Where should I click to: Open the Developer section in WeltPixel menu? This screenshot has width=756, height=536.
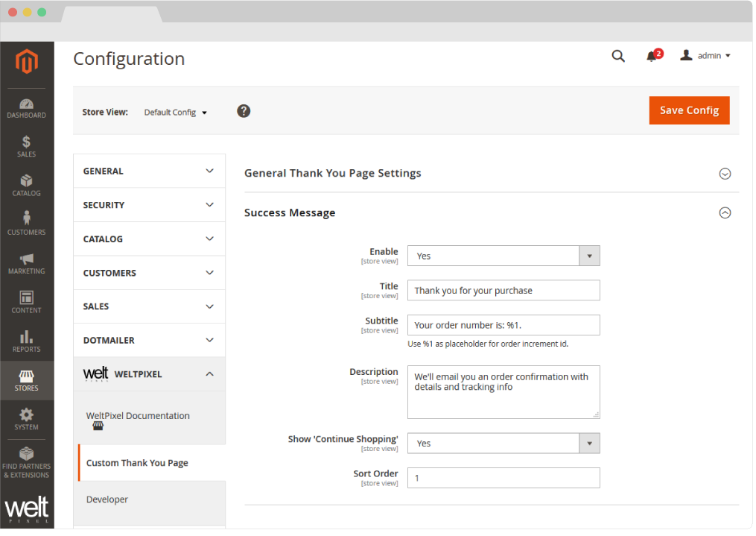pyautogui.click(x=107, y=499)
